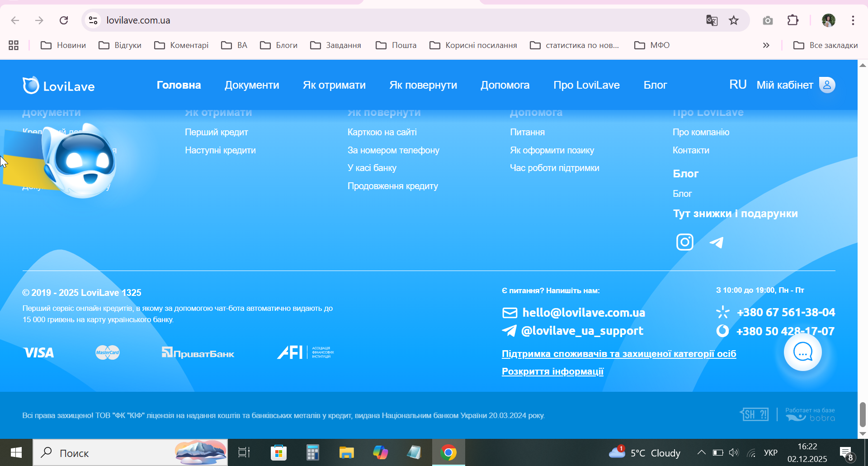Open the Відгуки bookmarks folder
Screen dimensions: 868x466
(x=120, y=45)
